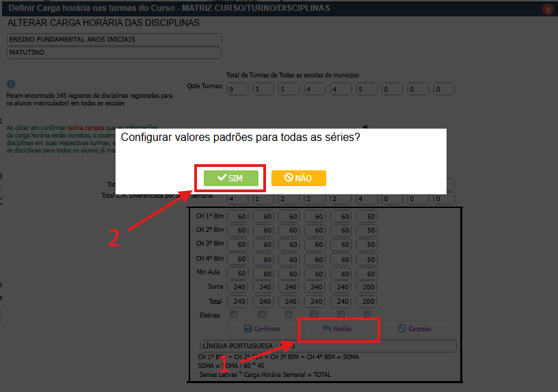Click the Cancelar button
Image resolution: width=558 pixels, height=392 pixels.
(x=414, y=329)
